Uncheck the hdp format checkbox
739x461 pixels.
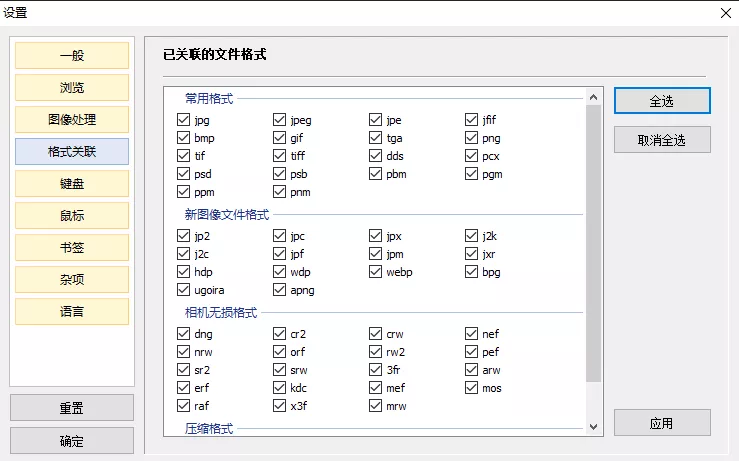[183, 272]
